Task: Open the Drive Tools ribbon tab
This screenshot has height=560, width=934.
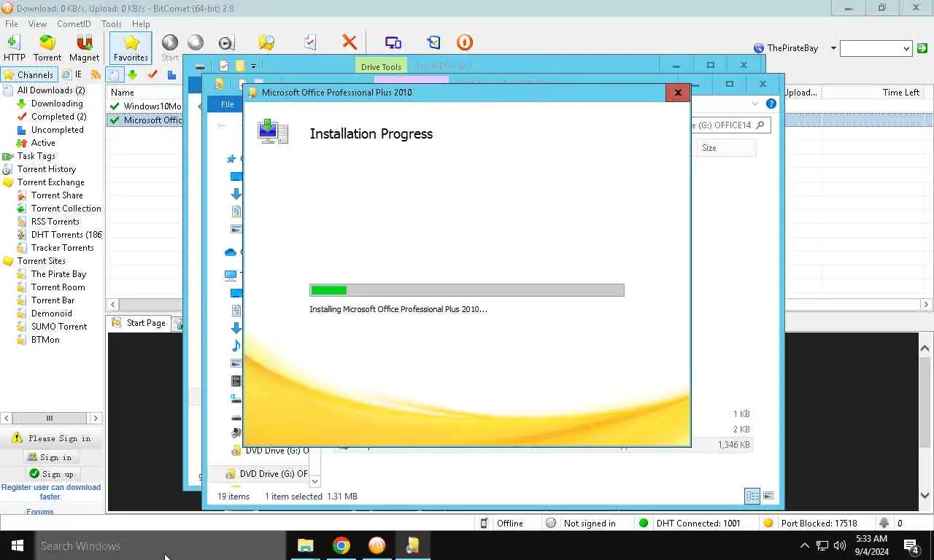Action: [x=381, y=66]
